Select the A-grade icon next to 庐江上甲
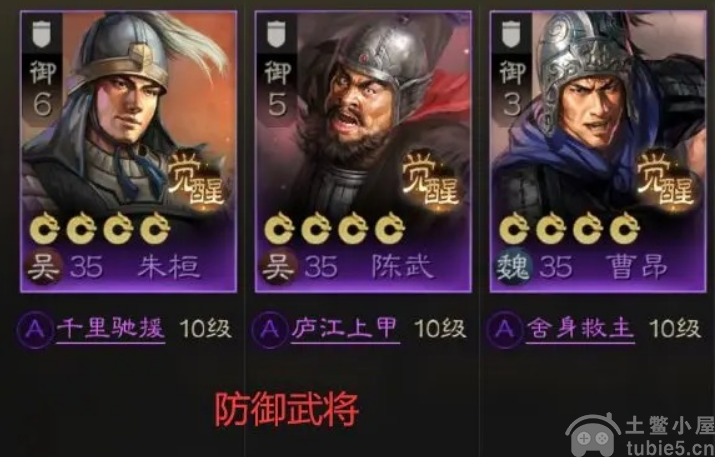This screenshot has height=457, width=715. pos(270,330)
